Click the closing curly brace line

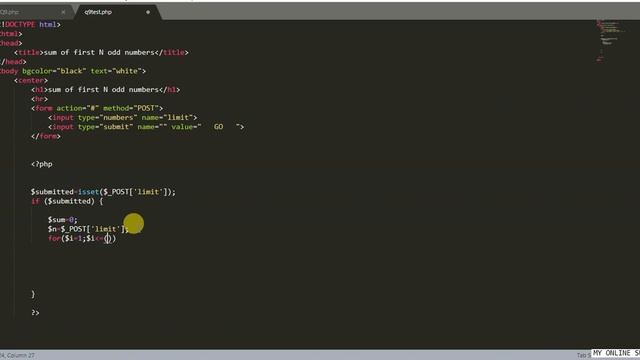[33, 294]
